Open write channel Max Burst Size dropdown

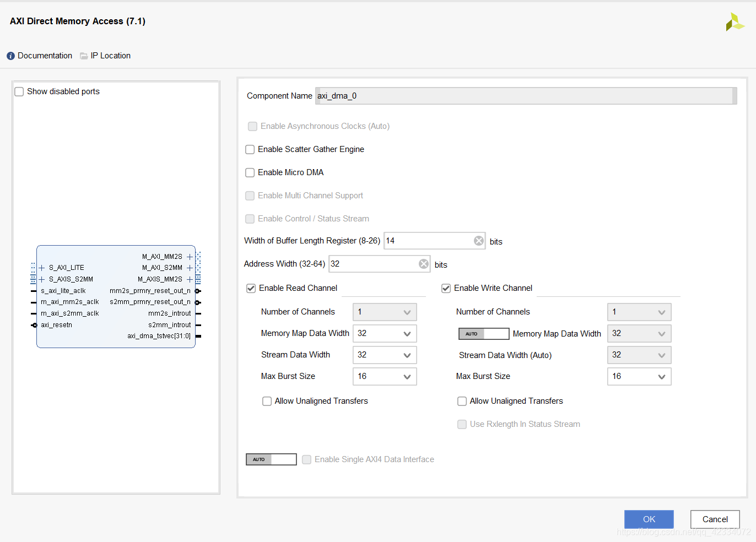click(x=639, y=376)
